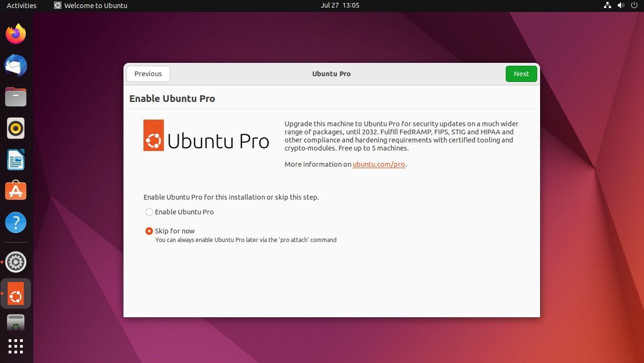Launch Rhythmbox music player
Screen dimensions: 644x363
16,128
